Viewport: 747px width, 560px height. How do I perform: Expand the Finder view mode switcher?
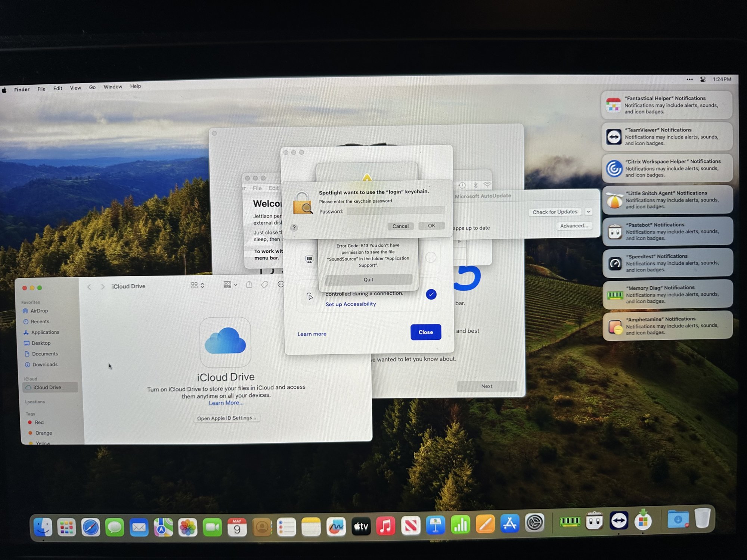coord(198,285)
